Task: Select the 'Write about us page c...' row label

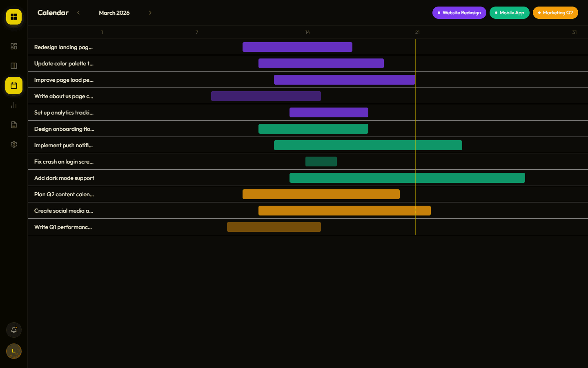Action: click(64, 96)
